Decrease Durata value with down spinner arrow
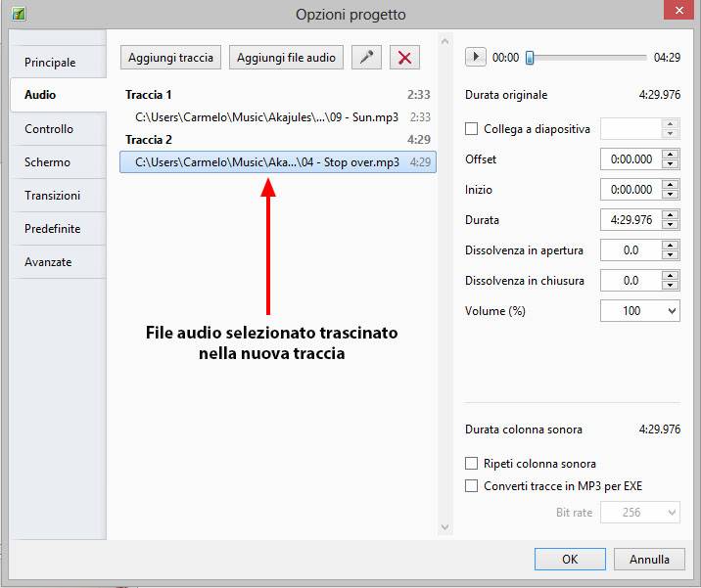Screen dimensions: 701x588 [x=670, y=225]
